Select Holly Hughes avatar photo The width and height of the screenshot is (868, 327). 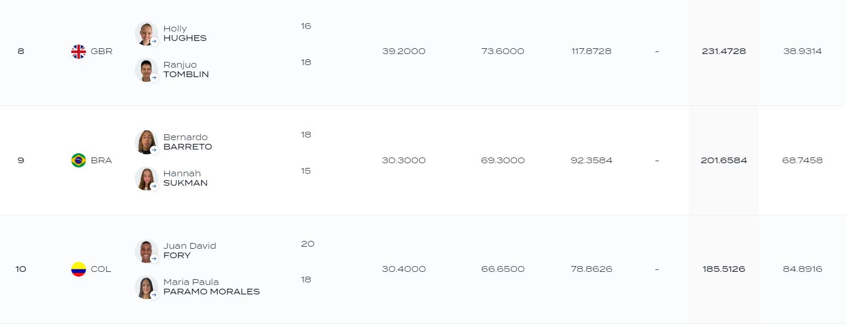point(146,34)
